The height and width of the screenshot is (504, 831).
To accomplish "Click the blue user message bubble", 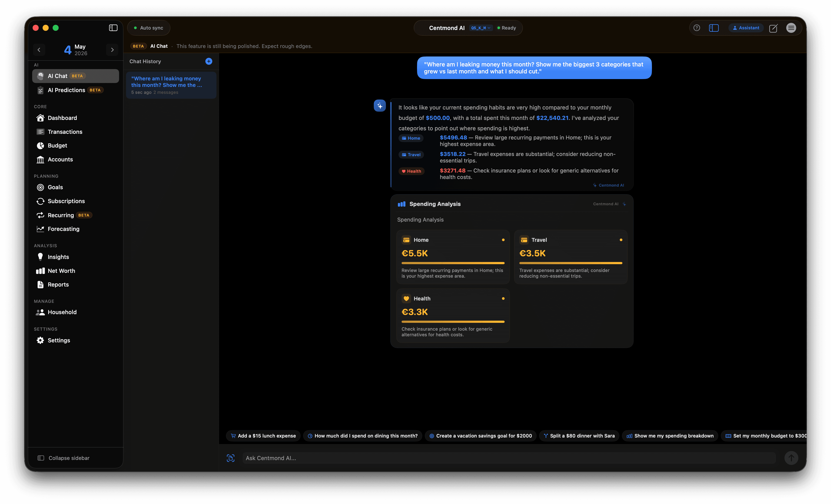I will [534, 68].
